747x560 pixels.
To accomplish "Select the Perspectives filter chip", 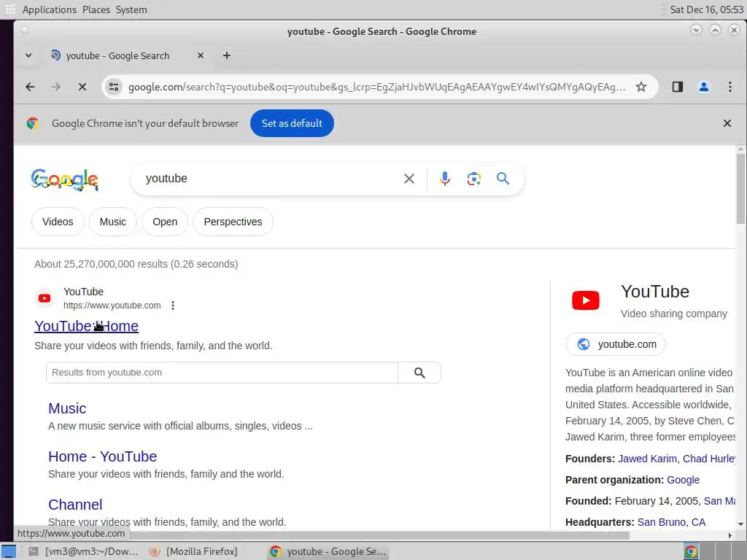I will coord(233,222).
